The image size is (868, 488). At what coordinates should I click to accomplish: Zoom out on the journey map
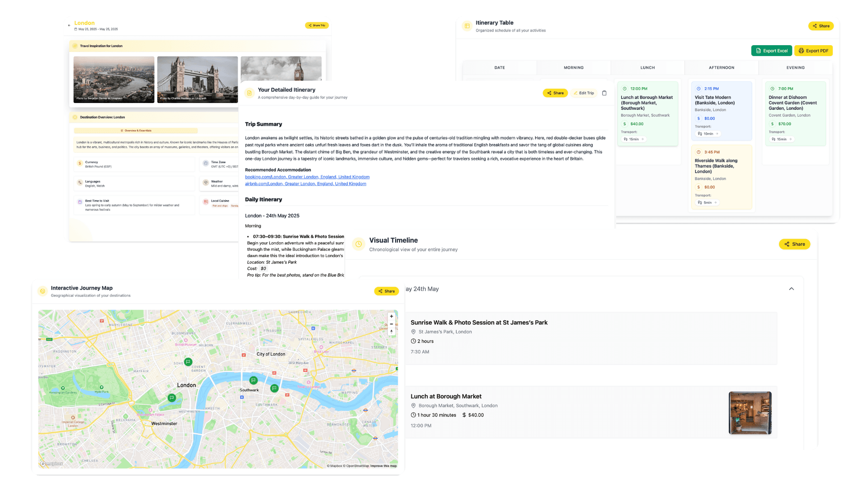click(x=392, y=324)
